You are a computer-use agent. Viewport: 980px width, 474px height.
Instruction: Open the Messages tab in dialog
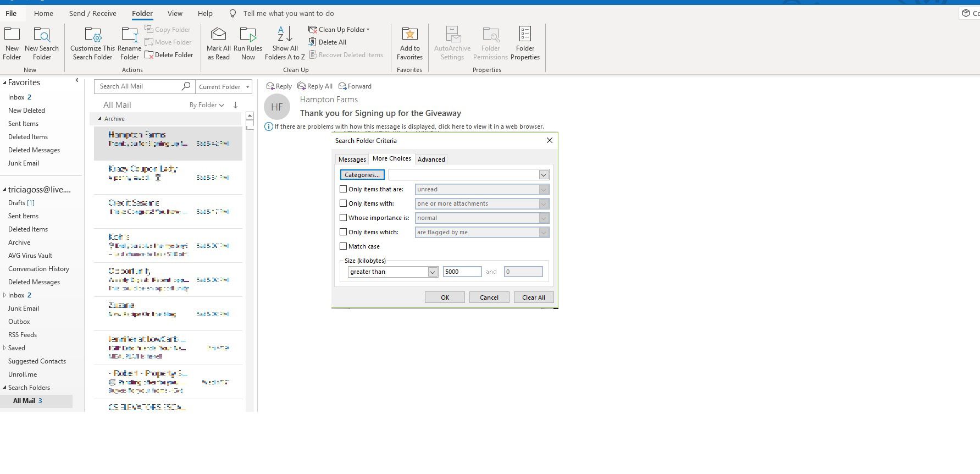click(352, 159)
